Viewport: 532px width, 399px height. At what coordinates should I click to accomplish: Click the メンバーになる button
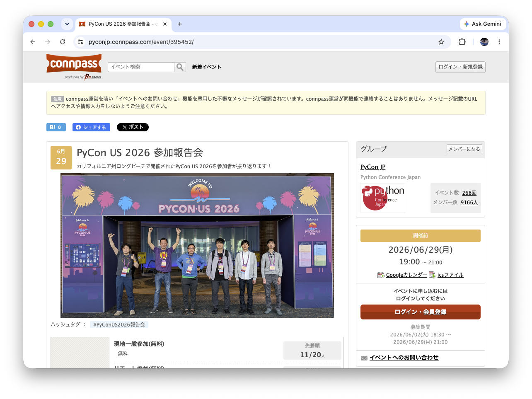point(464,149)
